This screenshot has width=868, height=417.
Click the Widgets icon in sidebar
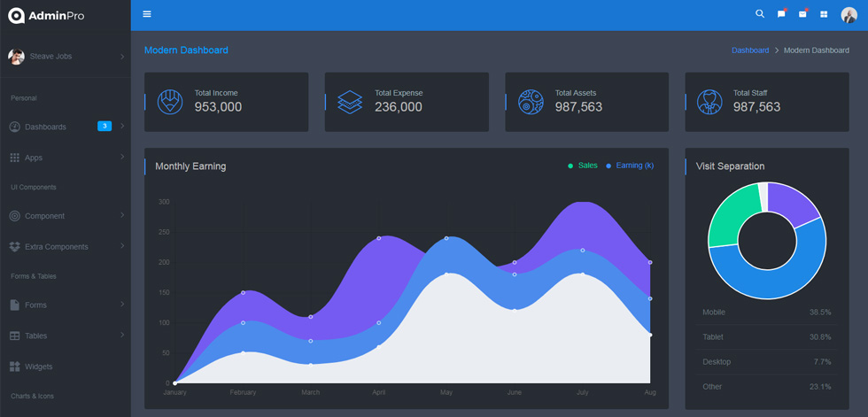[x=15, y=367]
